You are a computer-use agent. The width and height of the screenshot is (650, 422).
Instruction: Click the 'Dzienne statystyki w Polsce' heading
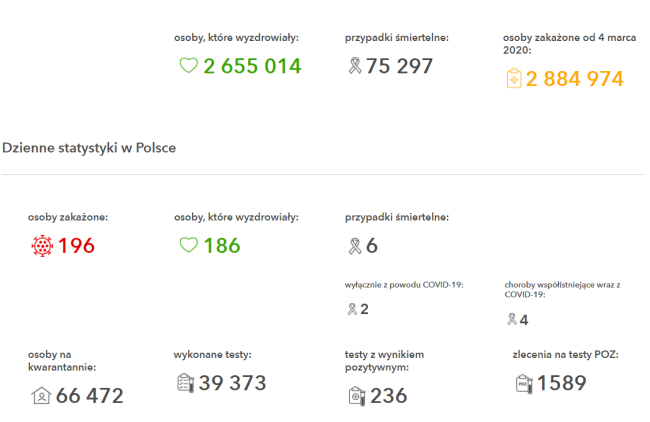pyautogui.click(x=89, y=148)
